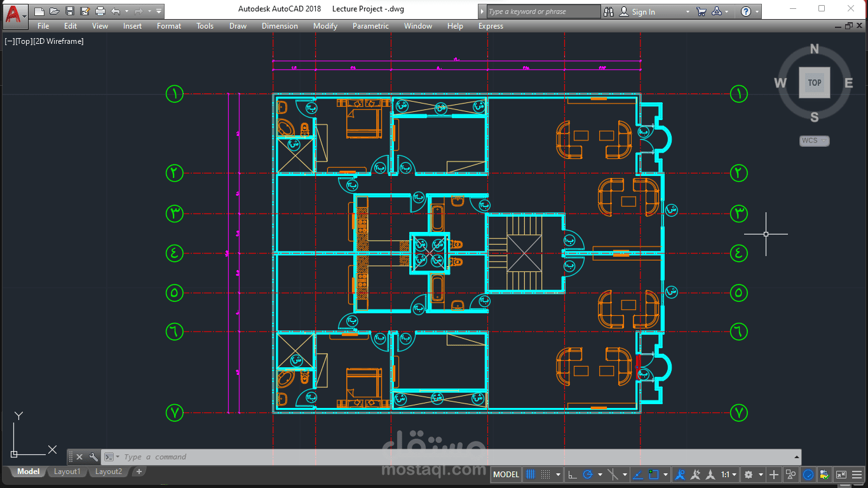The width and height of the screenshot is (868, 488).
Task: Toggle ortho mode in status bar
Action: pyautogui.click(x=573, y=475)
